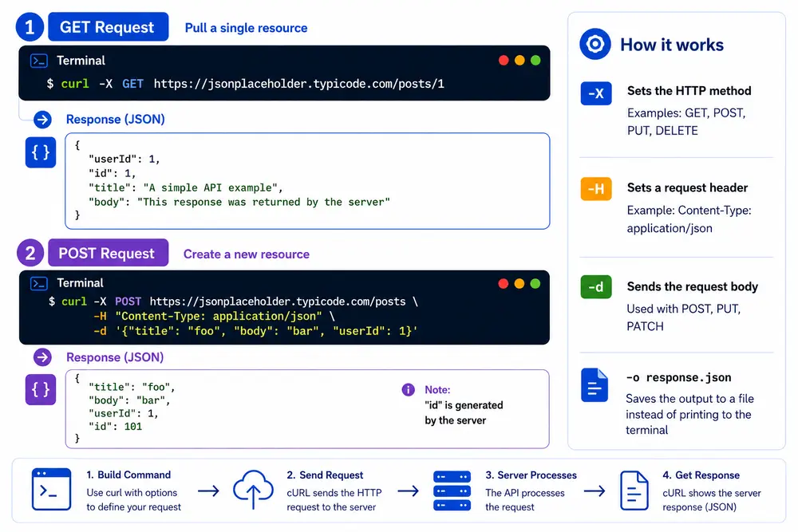Click the '4. Get Response' step title

pos(701,475)
